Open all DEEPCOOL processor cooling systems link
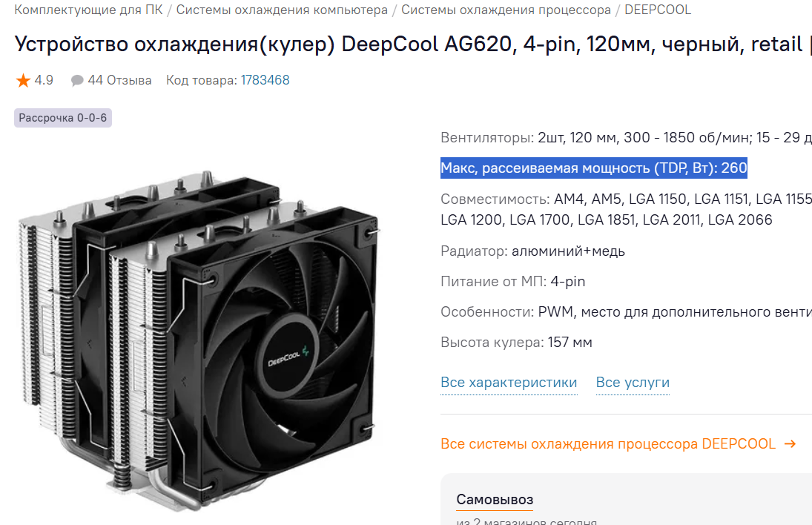The height and width of the screenshot is (525, 812). (x=608, y=443)
